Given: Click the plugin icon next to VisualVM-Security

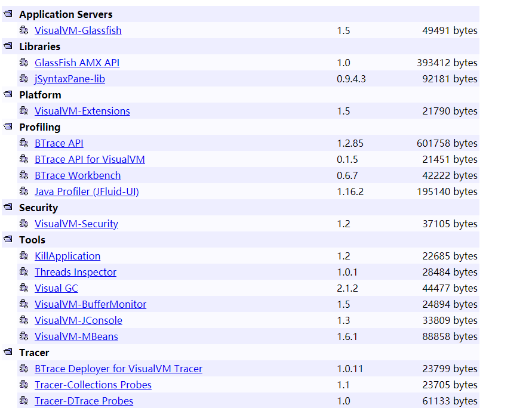Looking at the screenshot, I should click(x=24, y=223).
